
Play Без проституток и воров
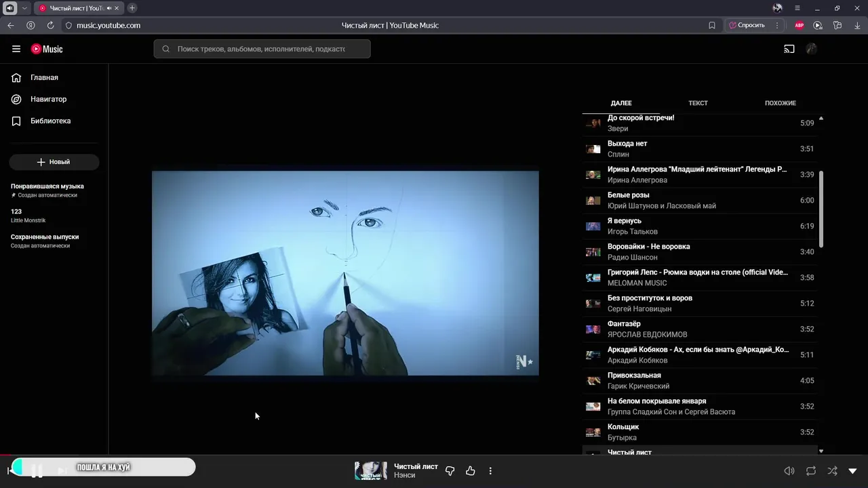click(x=700, y=303)
